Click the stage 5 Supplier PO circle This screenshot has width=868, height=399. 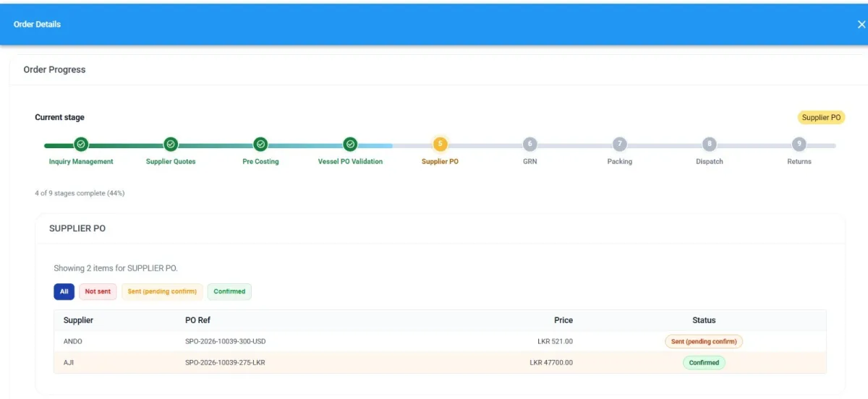coord(440,144)
